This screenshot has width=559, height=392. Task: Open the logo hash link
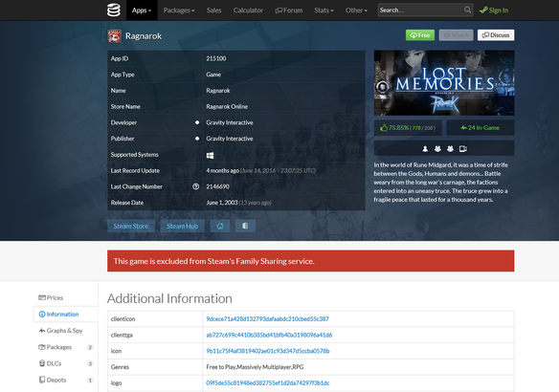[268, 383]
